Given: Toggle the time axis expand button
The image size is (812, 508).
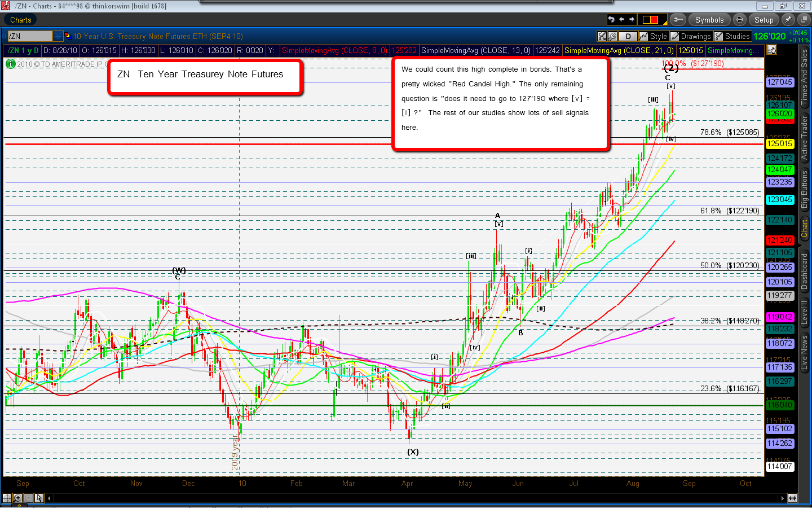Looking at the screenshot, I should 792,498.
